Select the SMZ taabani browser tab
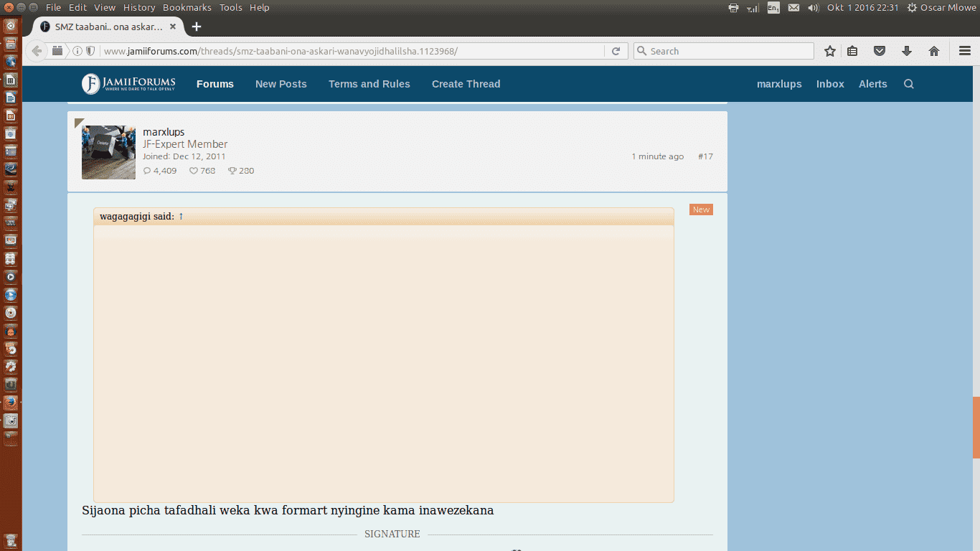 [x=108, y=27]
